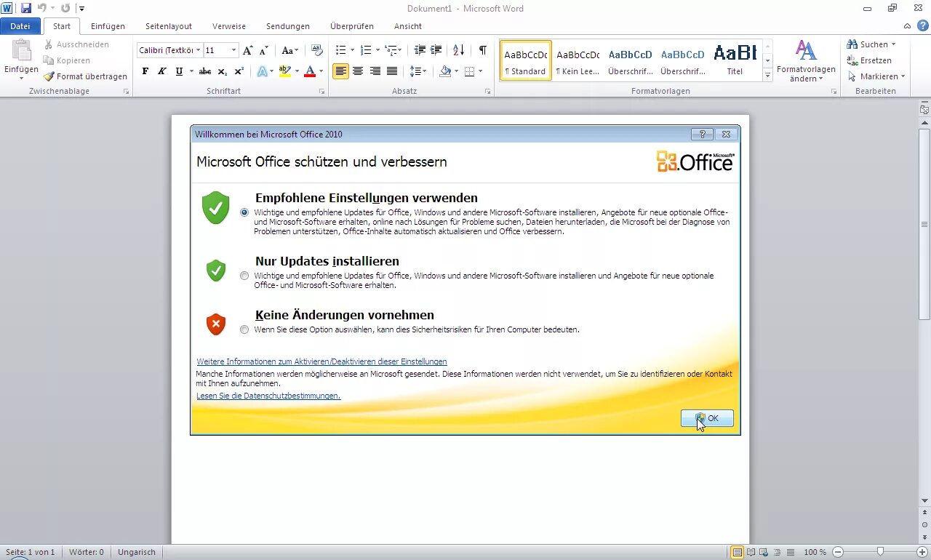Image resolution: width=931 pixels, height=560 pixels.
Task: Zoom out with the minus button
Action: pyautogui.click(x=838, y=552)
